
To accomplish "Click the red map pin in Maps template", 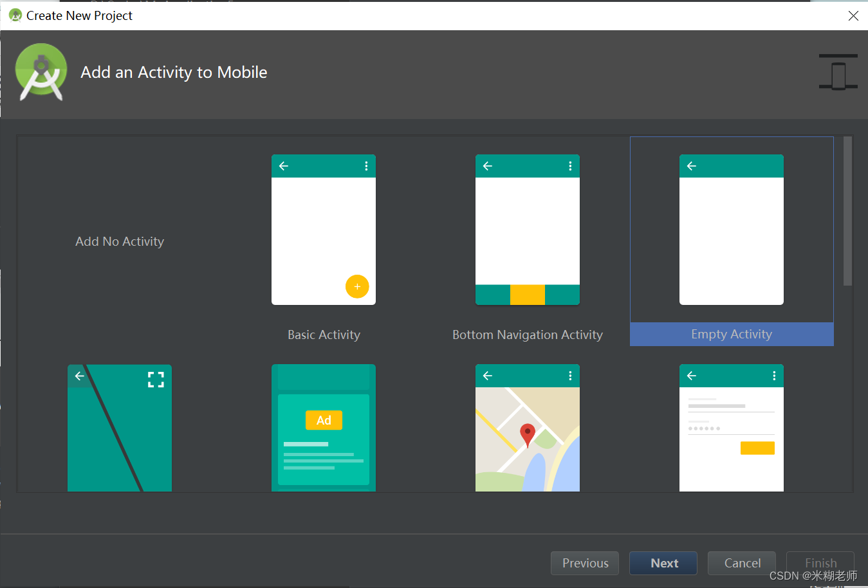I will tap(528, 435).
